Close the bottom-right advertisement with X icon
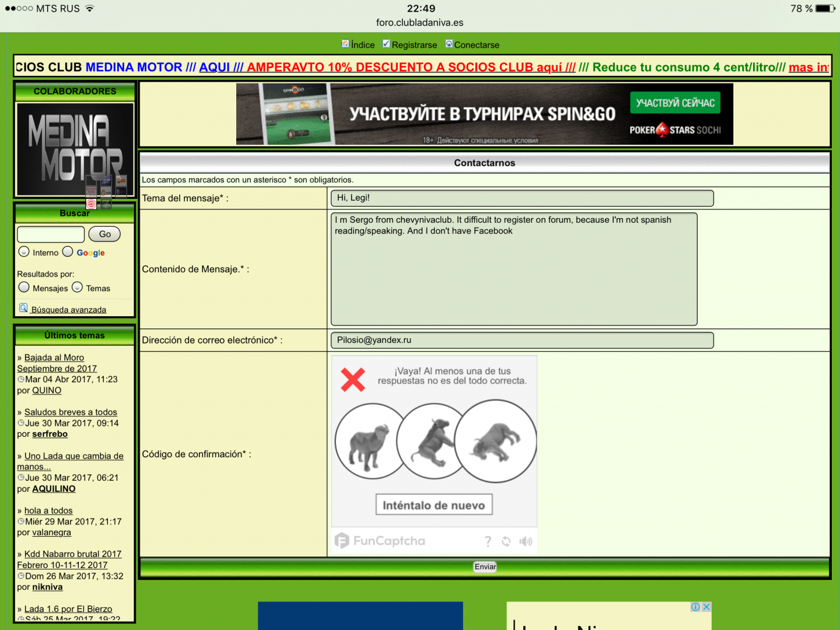This screenshot has height=630, width=840. [x=706, y=607]
